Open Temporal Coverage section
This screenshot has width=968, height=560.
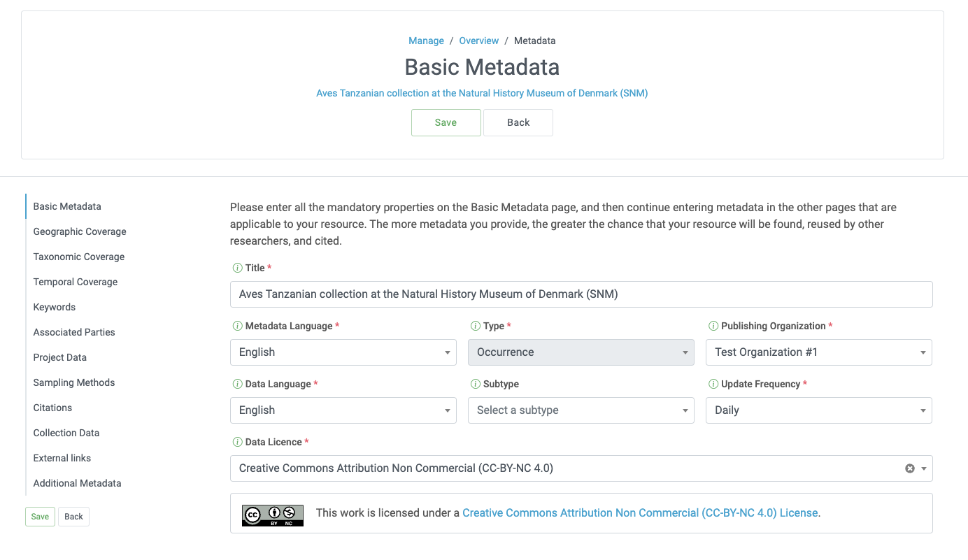coord(76,282)
